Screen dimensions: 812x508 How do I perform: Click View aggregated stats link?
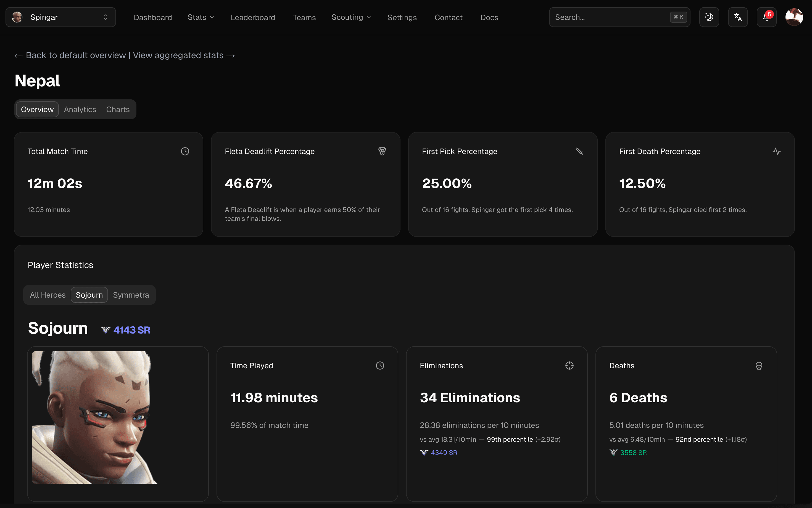(x=178, y=55)
